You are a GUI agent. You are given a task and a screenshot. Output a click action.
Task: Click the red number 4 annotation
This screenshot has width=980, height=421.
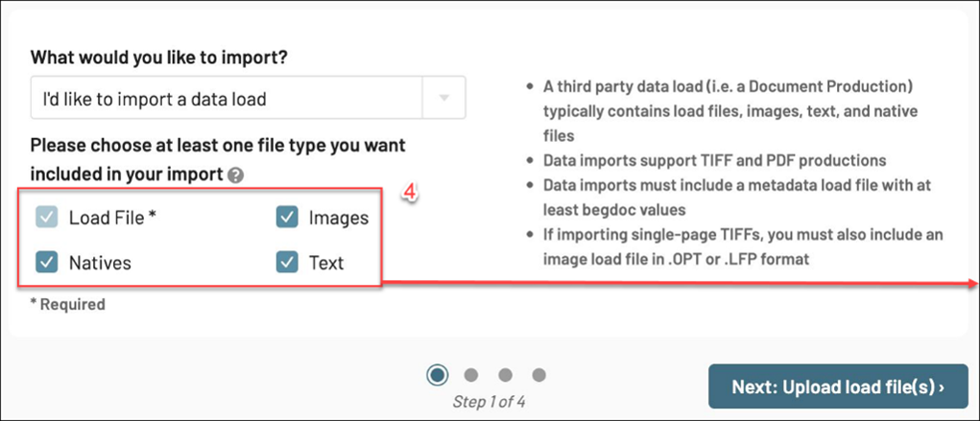click(409, 193)
